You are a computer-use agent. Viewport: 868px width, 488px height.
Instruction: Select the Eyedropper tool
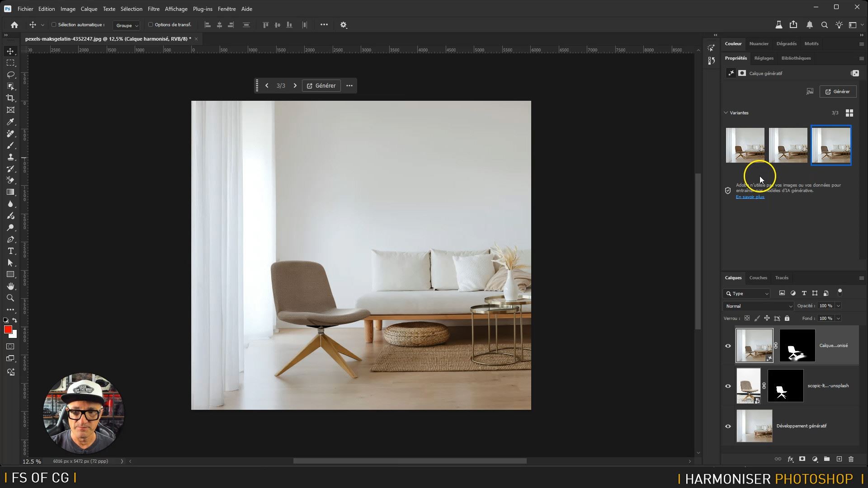point(10,122)
